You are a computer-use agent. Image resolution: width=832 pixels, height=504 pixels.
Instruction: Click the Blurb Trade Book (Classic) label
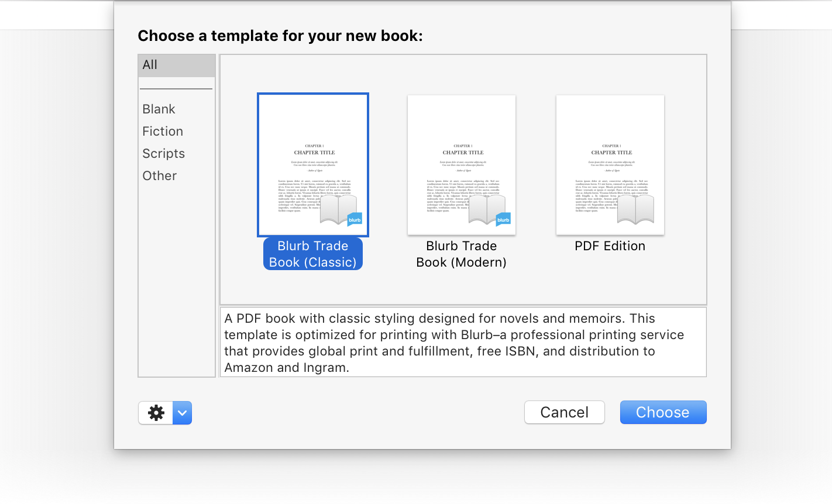(313, 254)
